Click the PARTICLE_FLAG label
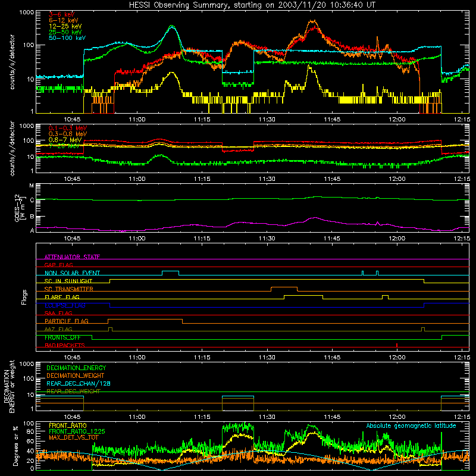 pos(67,321)
